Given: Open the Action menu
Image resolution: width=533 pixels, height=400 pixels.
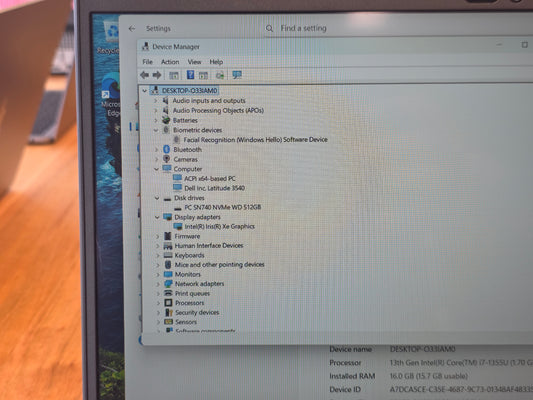Looking at the screenshot, I should coord(170,62).
